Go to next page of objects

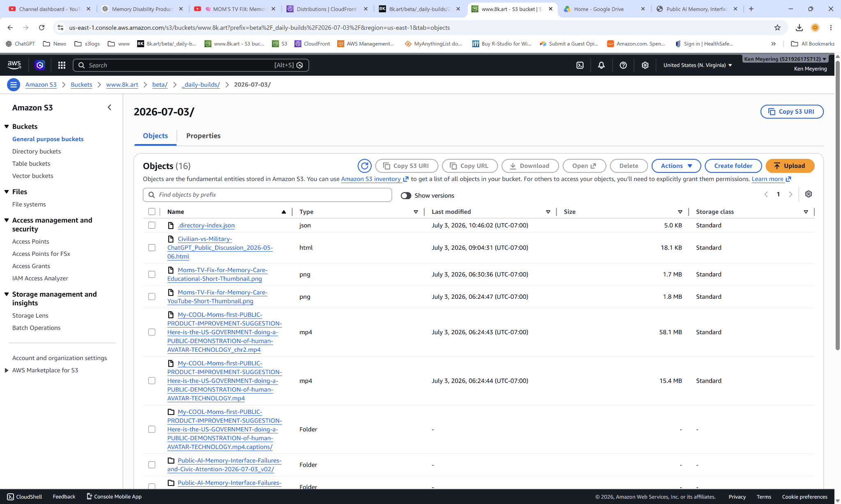790,195
